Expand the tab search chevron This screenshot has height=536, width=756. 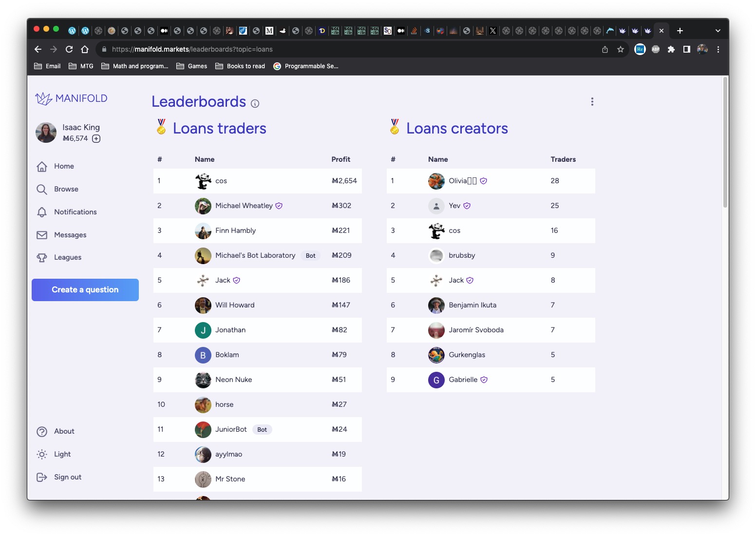tap(718, 31)
